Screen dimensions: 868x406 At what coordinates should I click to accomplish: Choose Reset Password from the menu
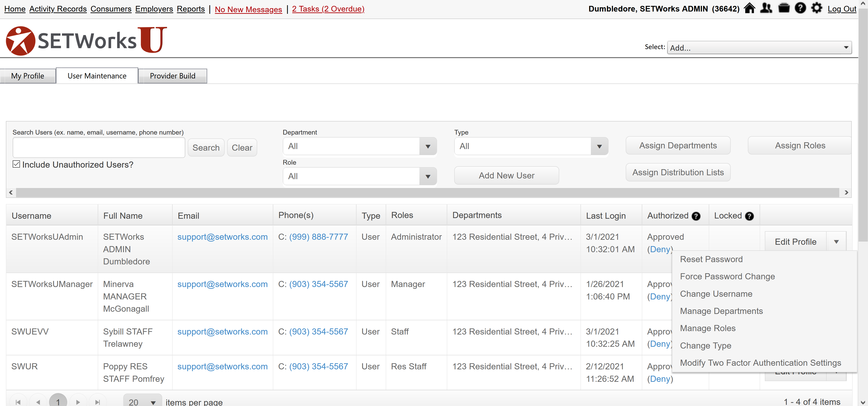click(x=711, y=259)
